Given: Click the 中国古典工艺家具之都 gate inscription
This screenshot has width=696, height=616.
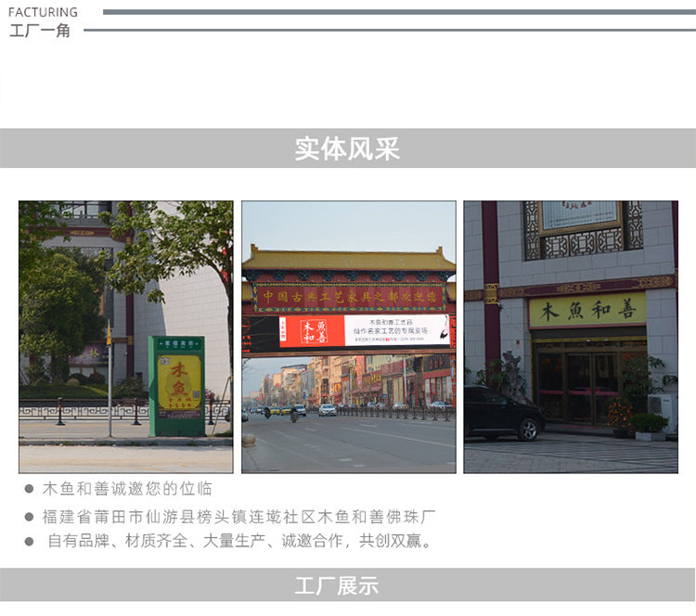Looking at the screenshot, I should (x=350, y=297).
